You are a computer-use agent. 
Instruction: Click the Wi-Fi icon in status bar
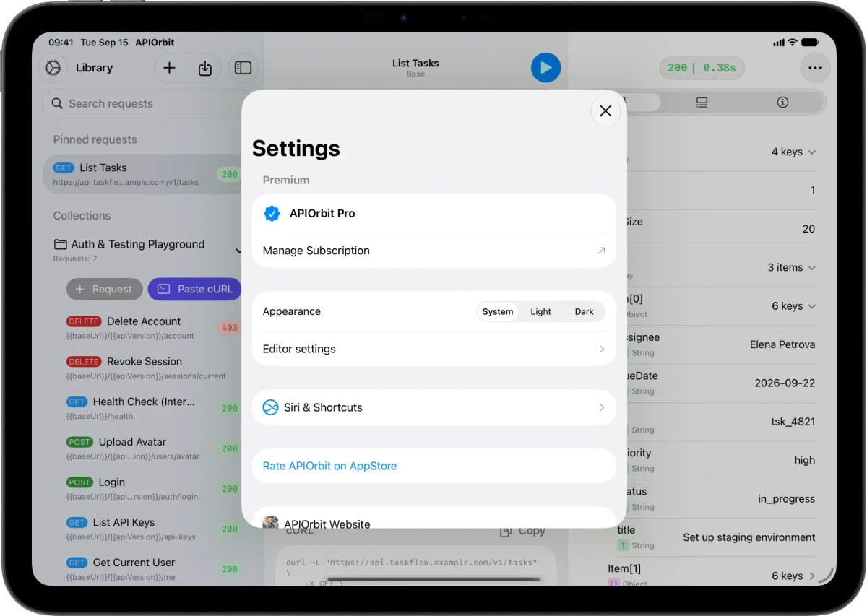pyautogui.click(x=793, y=43)
